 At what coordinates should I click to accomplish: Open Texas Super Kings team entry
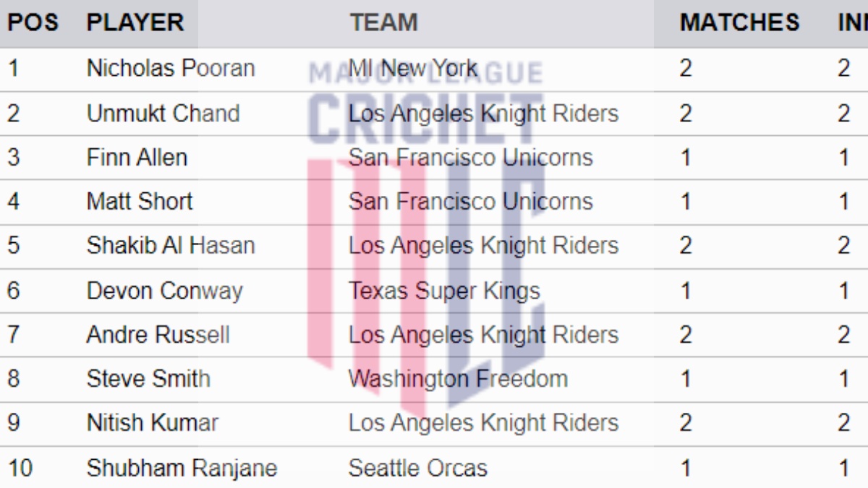pyautogui.click(x=444, y=291)
